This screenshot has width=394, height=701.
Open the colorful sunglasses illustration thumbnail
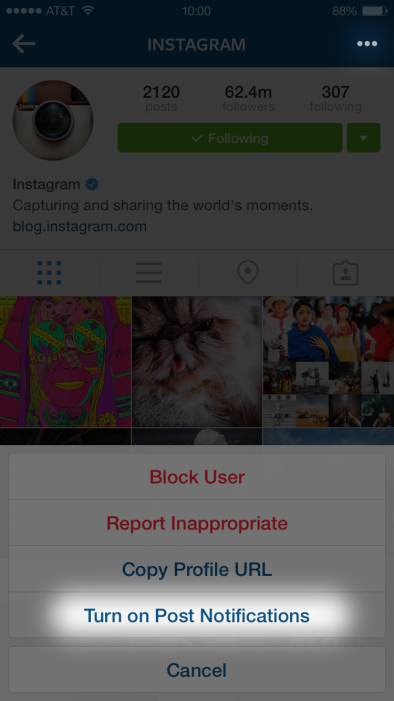65,361
